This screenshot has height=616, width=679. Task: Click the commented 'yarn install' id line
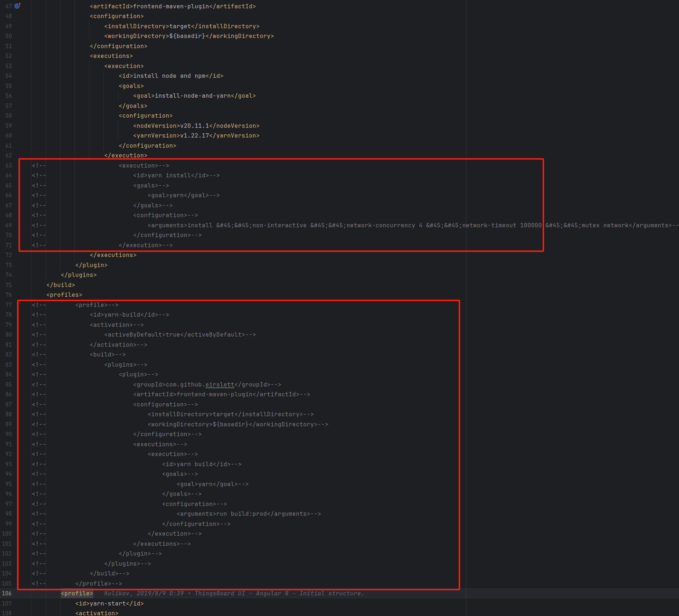coord(176,175)
